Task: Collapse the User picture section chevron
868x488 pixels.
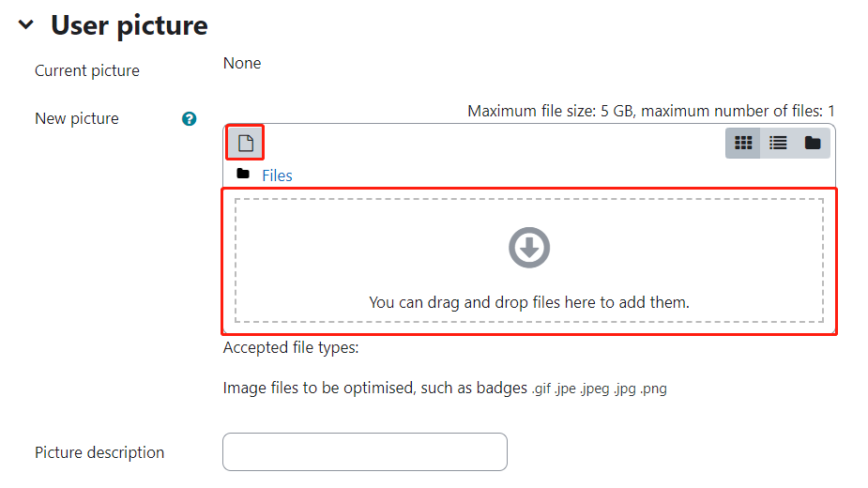Action: tap(25, 25)
